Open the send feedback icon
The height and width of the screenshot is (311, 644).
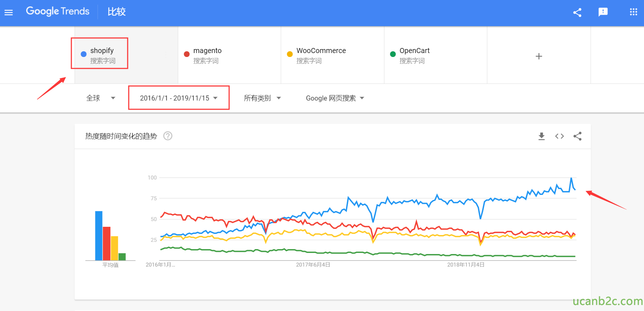pos(603,12)
